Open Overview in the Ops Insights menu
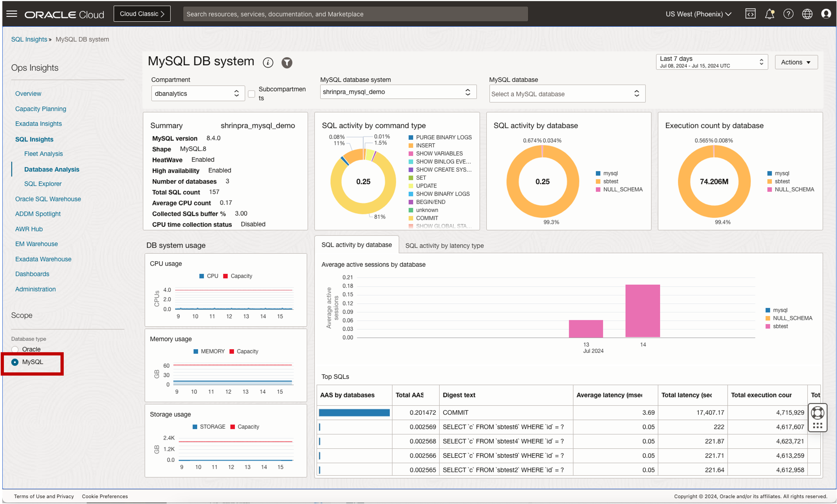The image size is (837, 504). pos(28,93)
